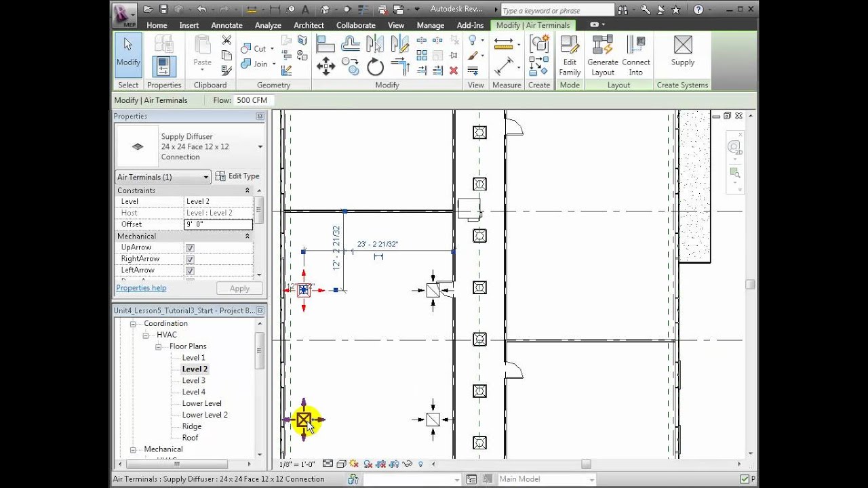Viewport: 868px width, 488px height.
Task: Expand the Cut geometry dropdown
Action: (272, 49)
